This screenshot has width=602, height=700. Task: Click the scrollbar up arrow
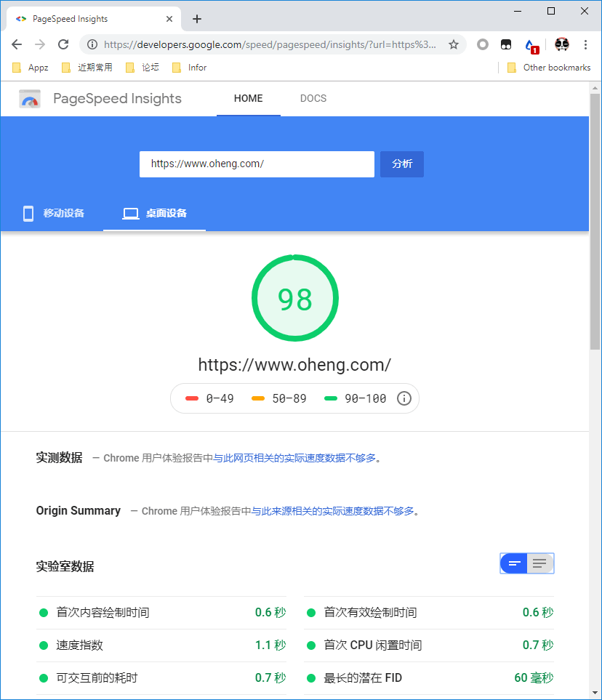(x=595, y=88)
